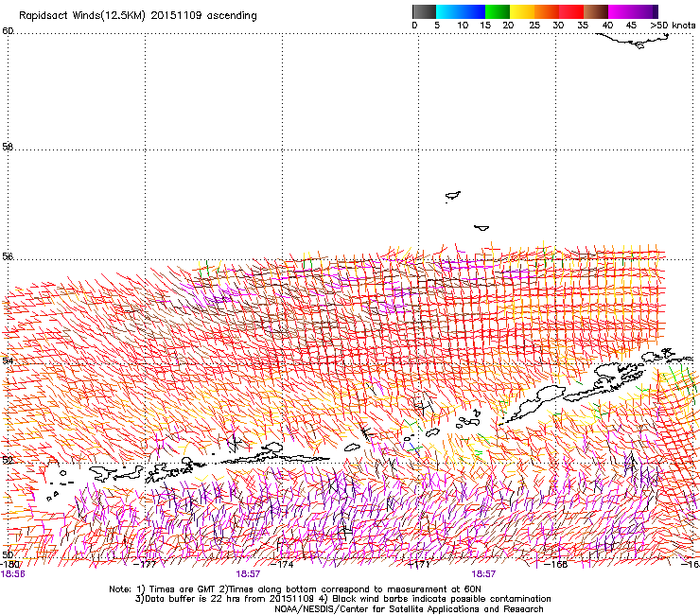This screenshot has height=615, width=700.
Task: Click the '15' legend scale label
Action: [485, 26]
